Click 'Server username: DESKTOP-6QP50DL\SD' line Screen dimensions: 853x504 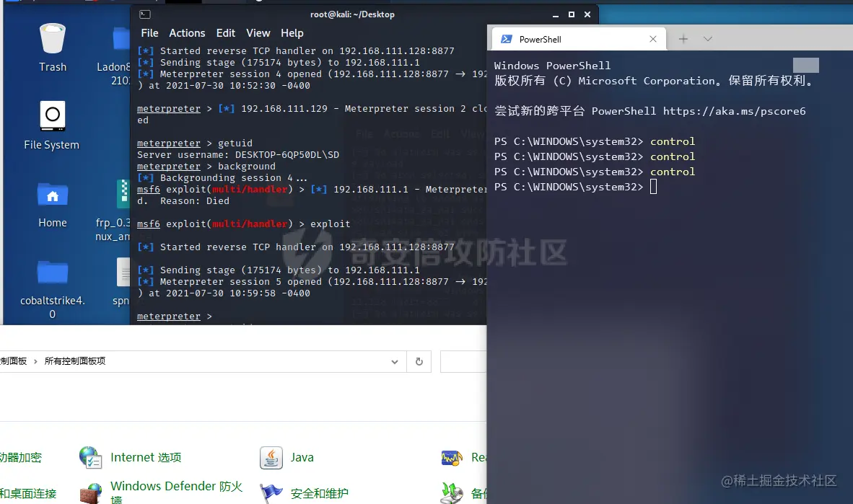[237, 155]
